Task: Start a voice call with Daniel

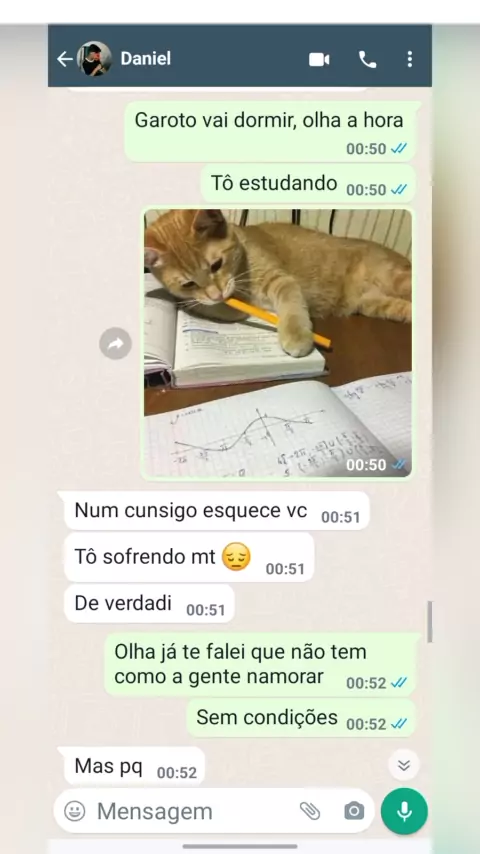Action: (367, 59)
